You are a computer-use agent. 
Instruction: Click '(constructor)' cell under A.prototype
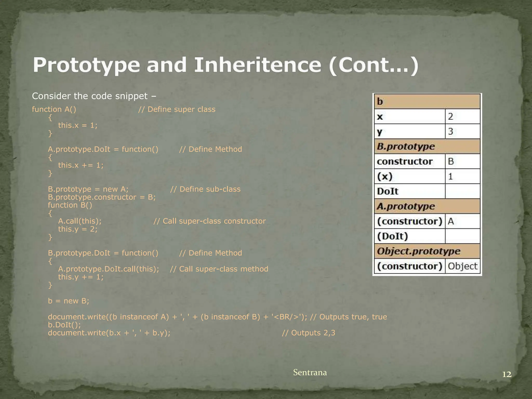(410, 221)
